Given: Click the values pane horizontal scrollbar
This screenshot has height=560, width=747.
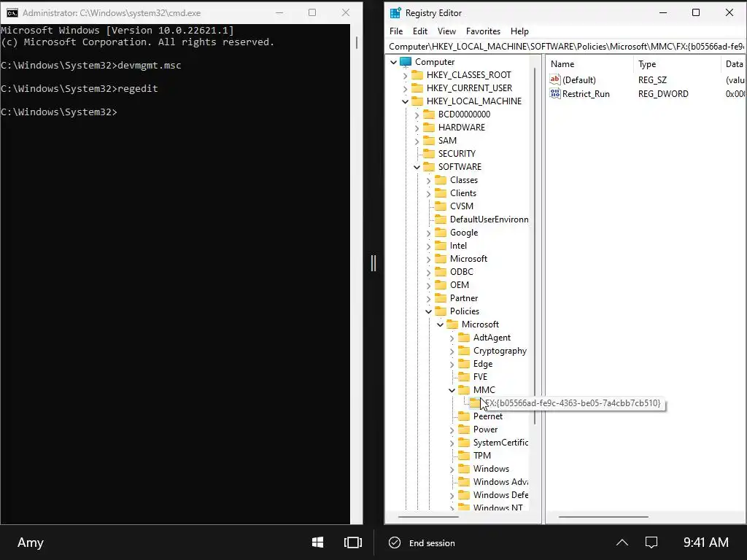Looking at the screenshot, I should click(x=603, y=517).
